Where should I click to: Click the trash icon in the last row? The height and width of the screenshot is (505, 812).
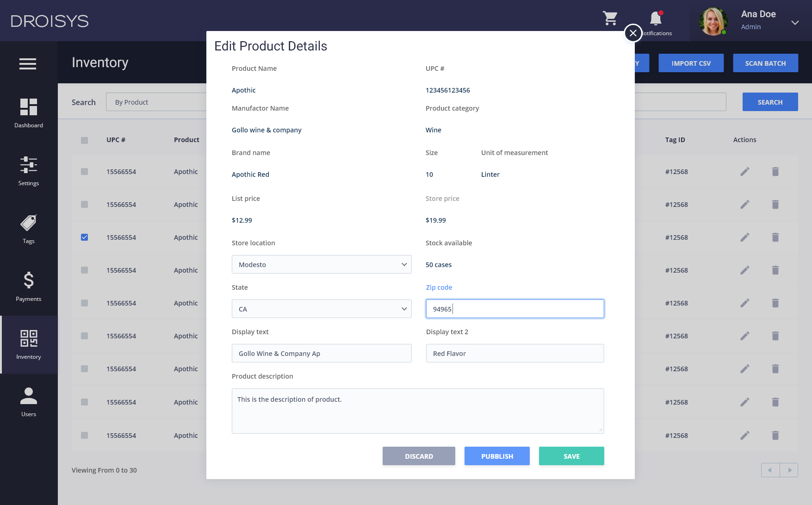pos(775,436)
